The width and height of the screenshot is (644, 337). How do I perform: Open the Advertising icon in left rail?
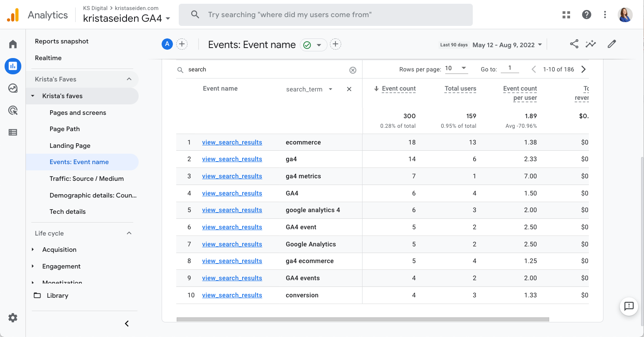(x=13, y=110)
